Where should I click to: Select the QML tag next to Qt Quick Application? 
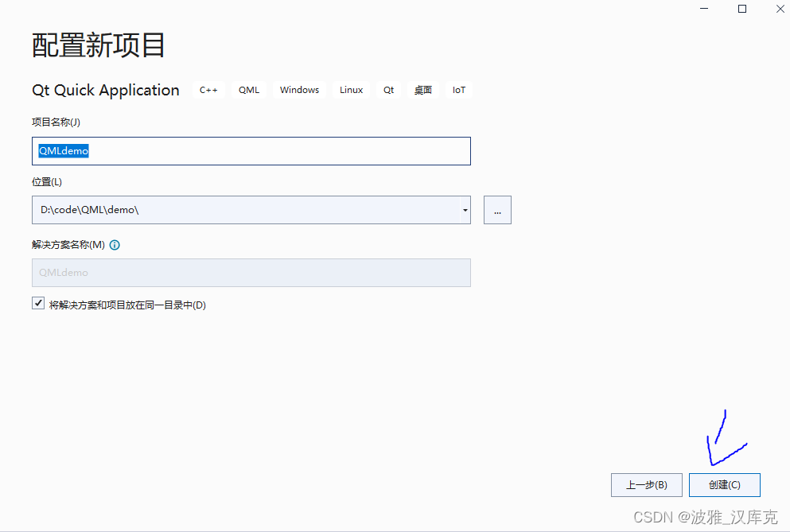pos(248,90)
